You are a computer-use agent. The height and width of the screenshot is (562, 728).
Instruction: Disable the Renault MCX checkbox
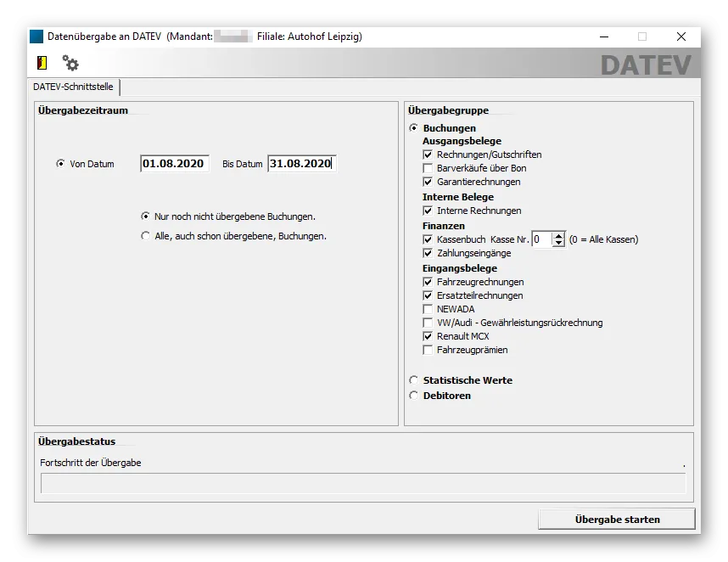[428, 336]
